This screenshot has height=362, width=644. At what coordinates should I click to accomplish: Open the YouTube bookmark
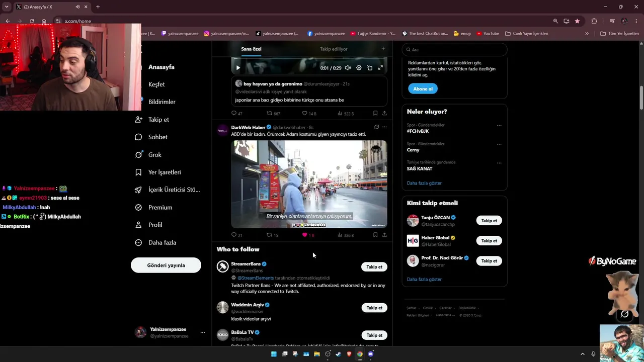(x=488, y=34)
